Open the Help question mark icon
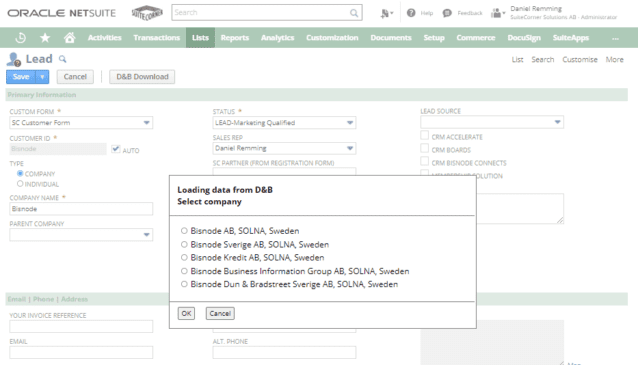 [x=411, y=13]
